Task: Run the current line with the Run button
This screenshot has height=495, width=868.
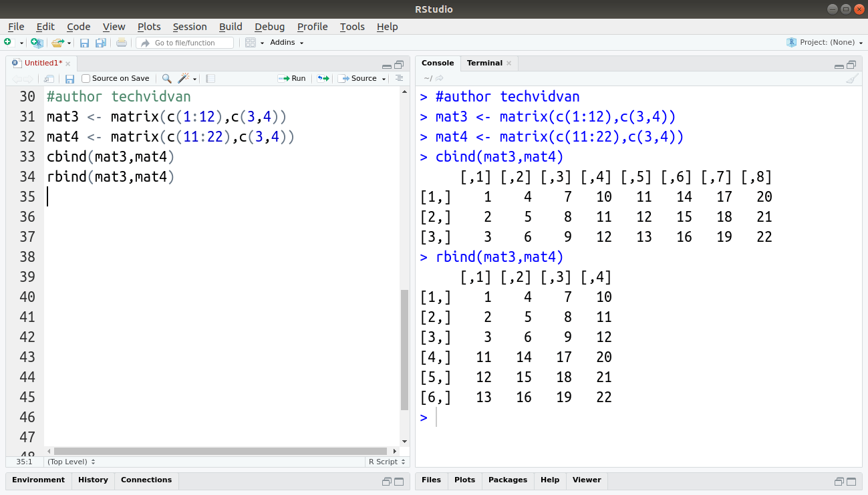Action: click(x=292, y=78)
